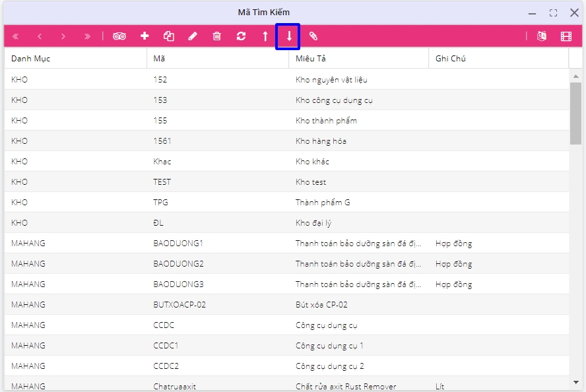Click the paperclip attachment icon
Viewport: 586px width, 392px height.
point(313,36)
